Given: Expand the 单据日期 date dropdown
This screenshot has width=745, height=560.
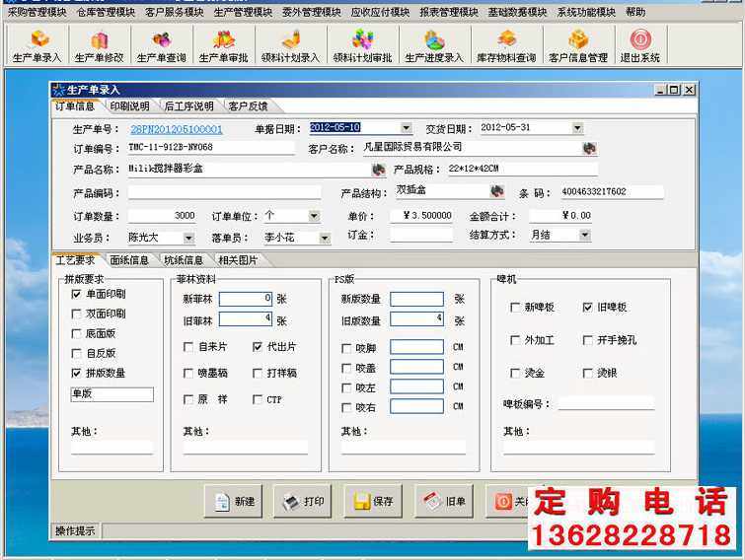Looking at the screenshot, I should (406, 128).
